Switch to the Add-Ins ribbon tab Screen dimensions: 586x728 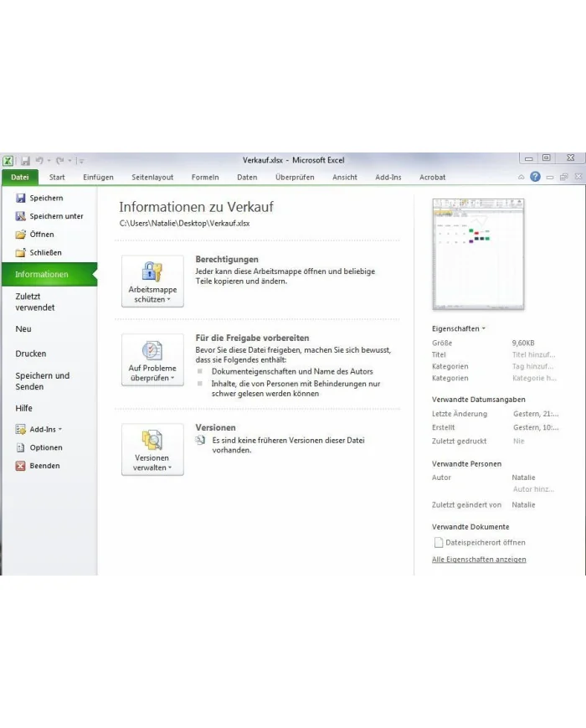tap(388, 177)
